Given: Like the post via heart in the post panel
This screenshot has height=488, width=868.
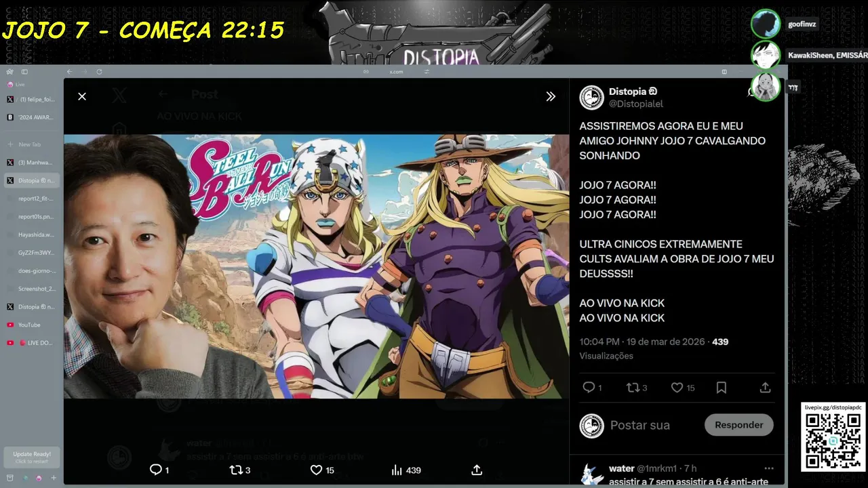Looking at the screenshot, I should click(677, 388).
